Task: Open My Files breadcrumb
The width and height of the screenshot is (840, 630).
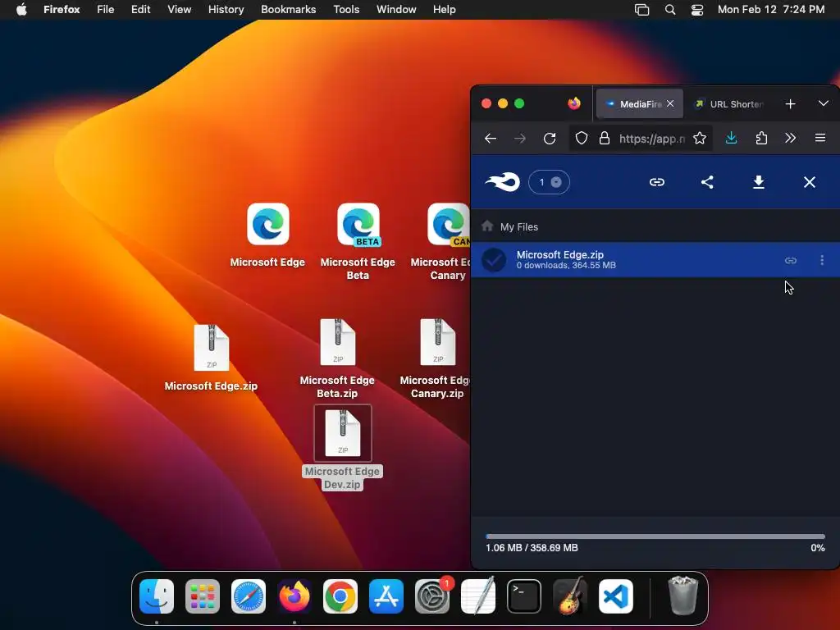Action: pyautogui.click(x=519, y=227)
